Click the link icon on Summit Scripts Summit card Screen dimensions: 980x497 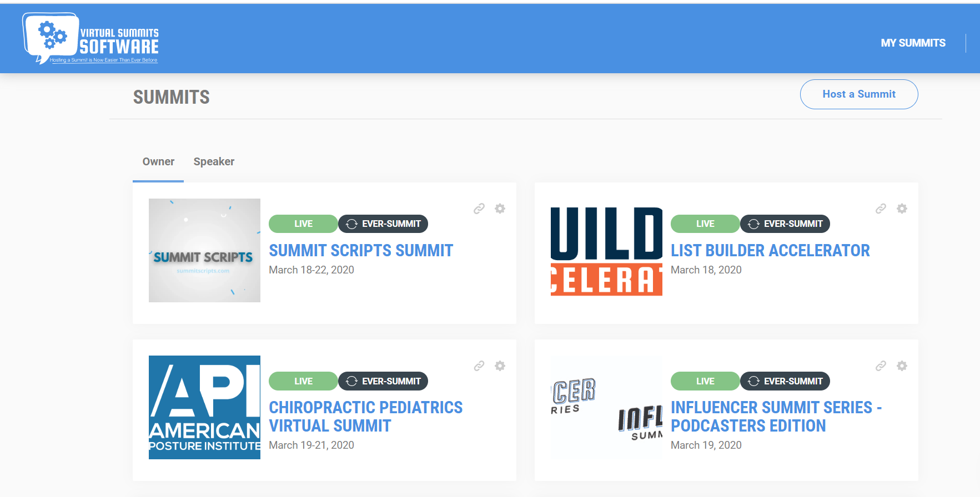pyautogui.click(x=479, y=209)
